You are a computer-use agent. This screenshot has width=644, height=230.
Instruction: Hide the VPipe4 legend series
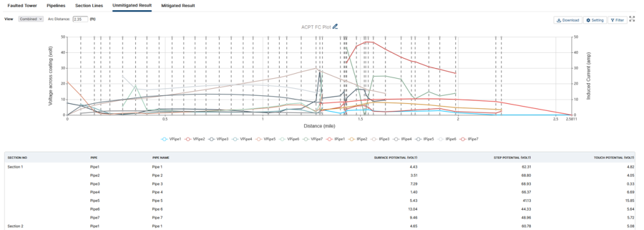(242, 139)
